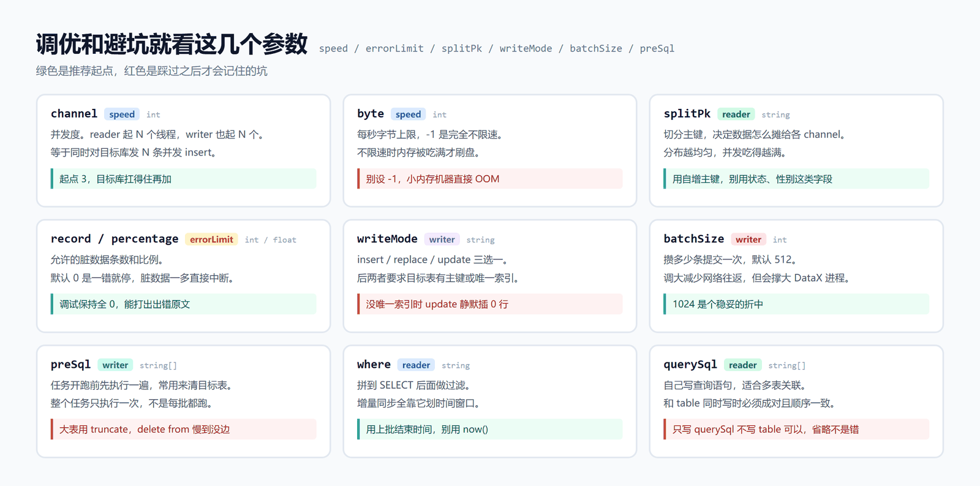
Task: Click the errorLimit tag
Action: click(211, 240)
